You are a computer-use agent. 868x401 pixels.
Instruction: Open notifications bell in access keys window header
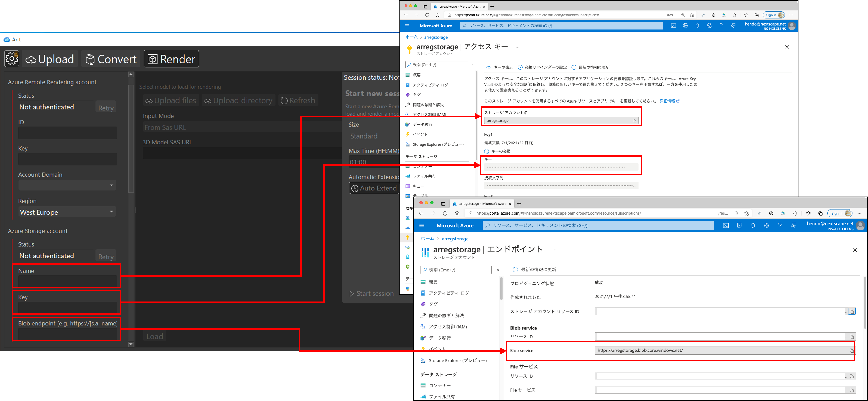697,26
